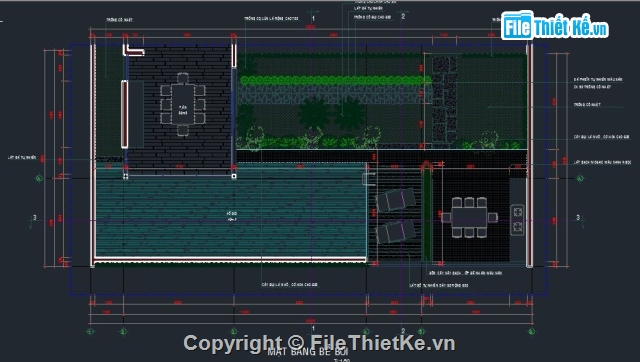
Task: Select the upper pool lounge chair
Action: pos(395,200)
